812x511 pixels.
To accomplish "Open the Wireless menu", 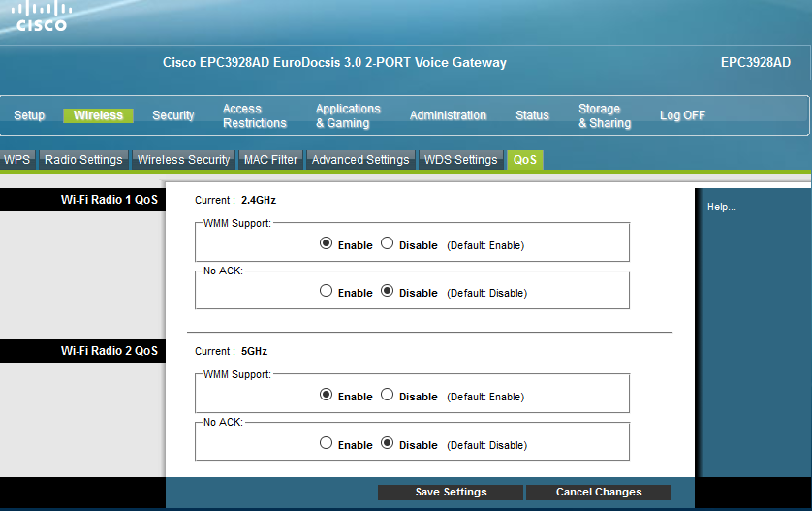I will tap(98, 115).
